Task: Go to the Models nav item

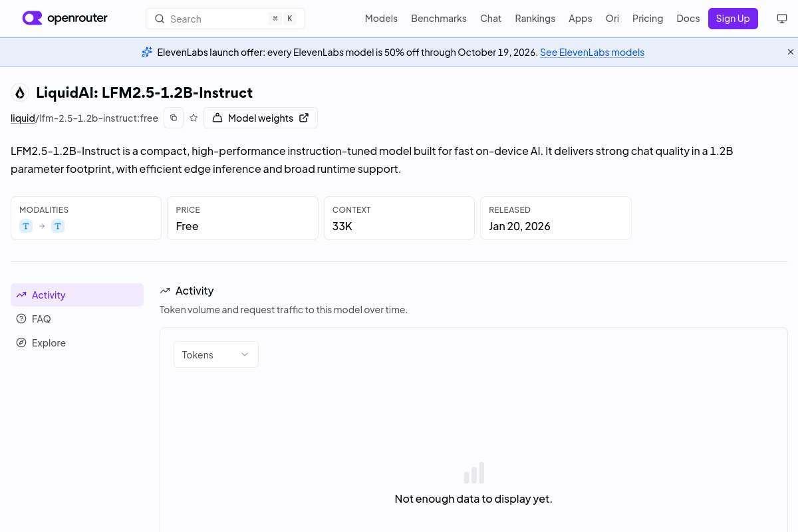Action: point(381,19)
